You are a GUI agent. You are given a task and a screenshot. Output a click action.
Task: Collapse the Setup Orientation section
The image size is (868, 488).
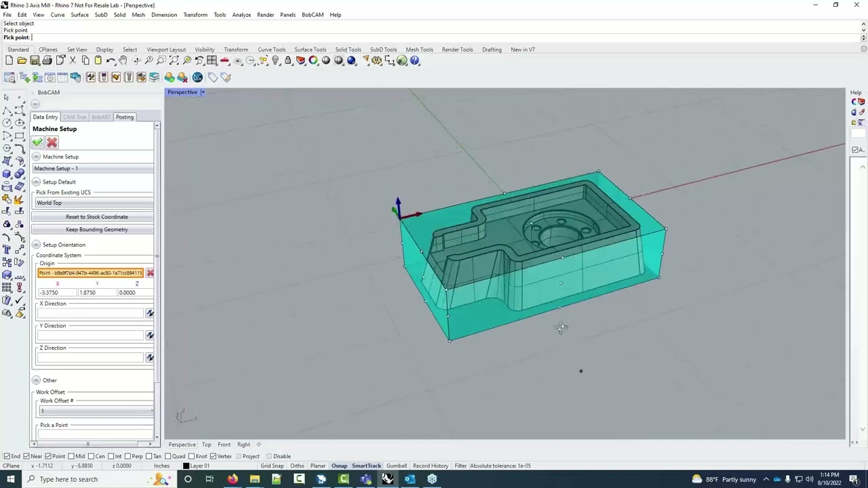coord(37,245)
